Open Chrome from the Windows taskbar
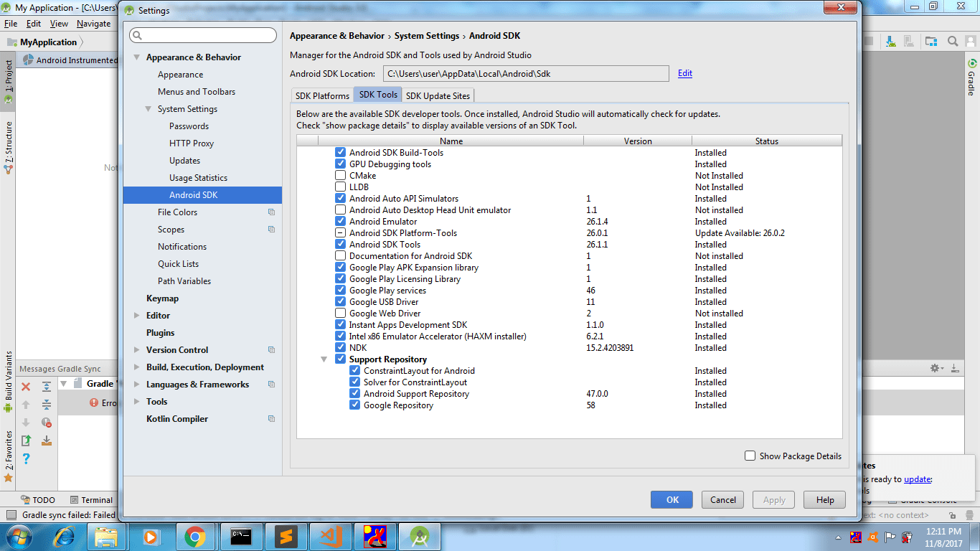Screen dimensions: 980x551 [x=195, y=536]
